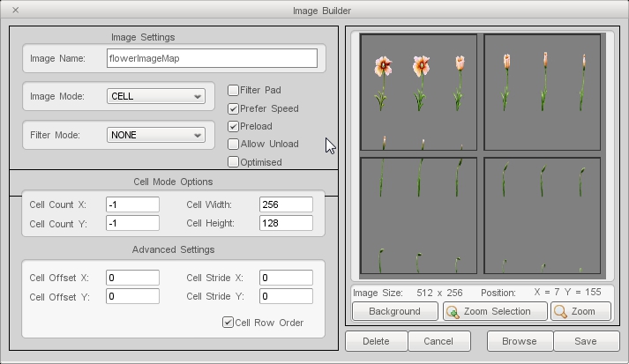Click the magnifier icon on Zoom Selection
Image resolution: width=629 pixels, height=364 pixels.
pyautogui.click(x=453, y=312)
